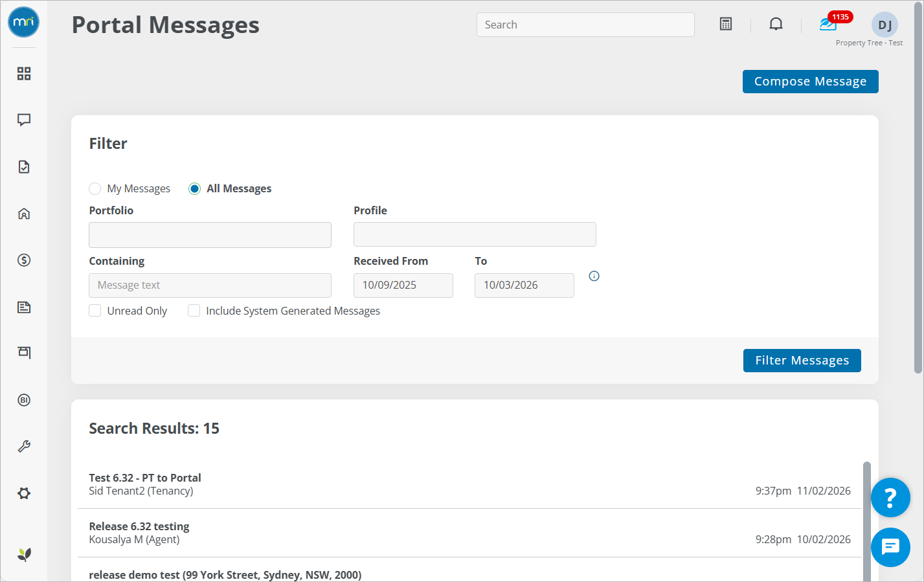Open the question mark help button

tap(890, 498)
